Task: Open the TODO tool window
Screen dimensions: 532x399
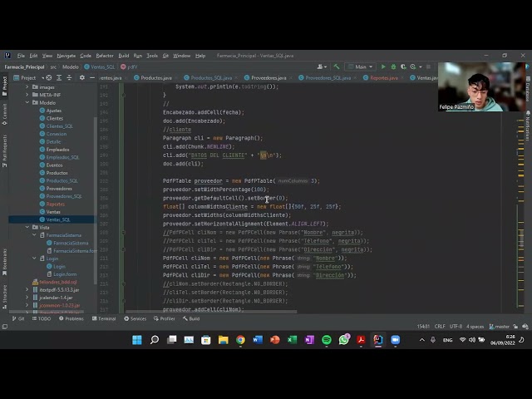Action: [42, 318]
